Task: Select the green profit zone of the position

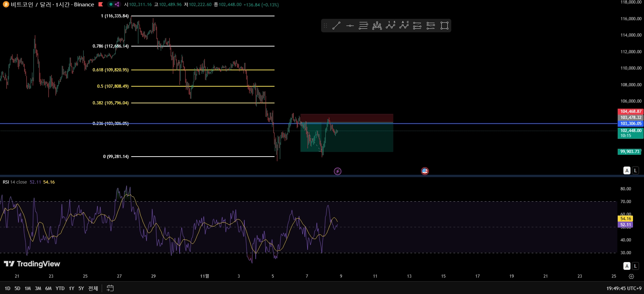Action: click(347, 137)
